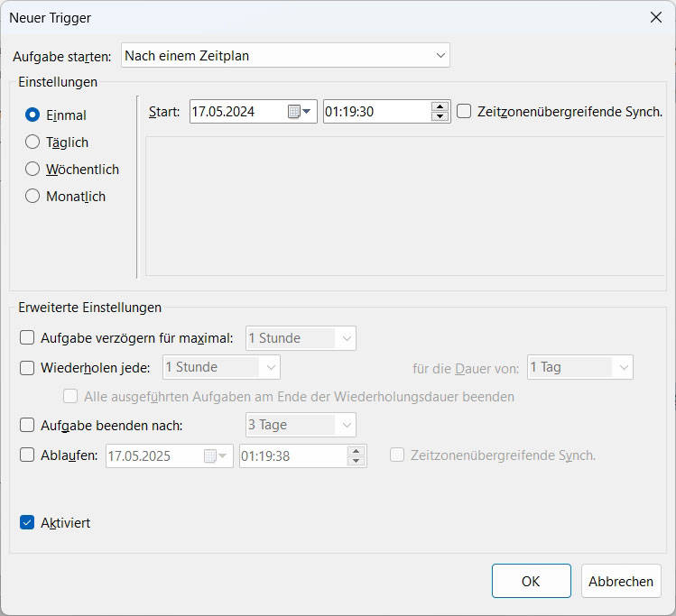676x616 pixels.
Task: Close the Neuer Trigger dialog
Action: [656, 17]
